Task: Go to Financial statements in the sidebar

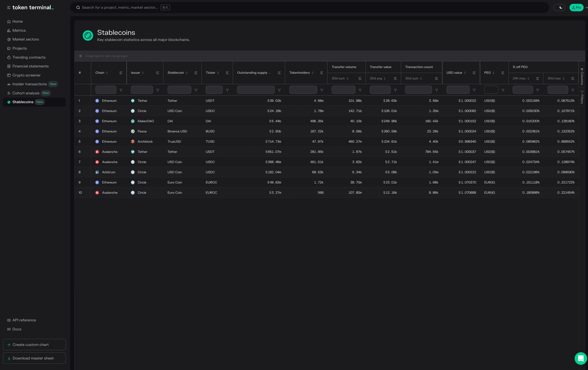Action: pos(30,66)
